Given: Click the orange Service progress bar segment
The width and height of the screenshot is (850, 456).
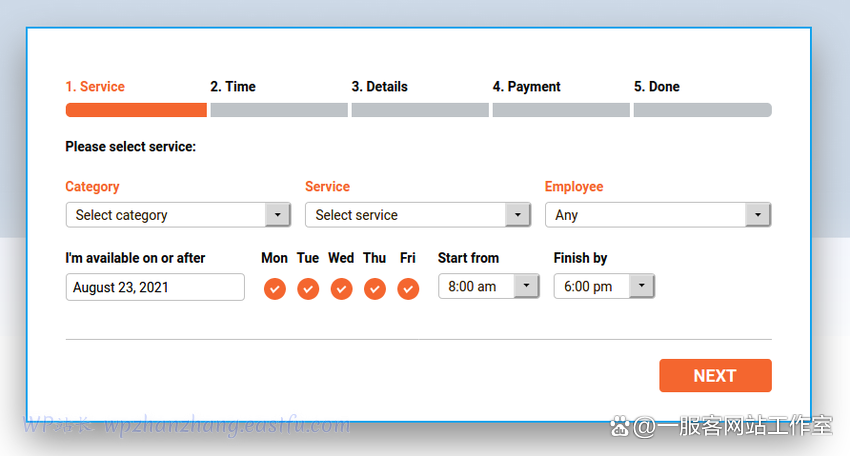Looking at the screenshot, I should click(x=136, y=110).
